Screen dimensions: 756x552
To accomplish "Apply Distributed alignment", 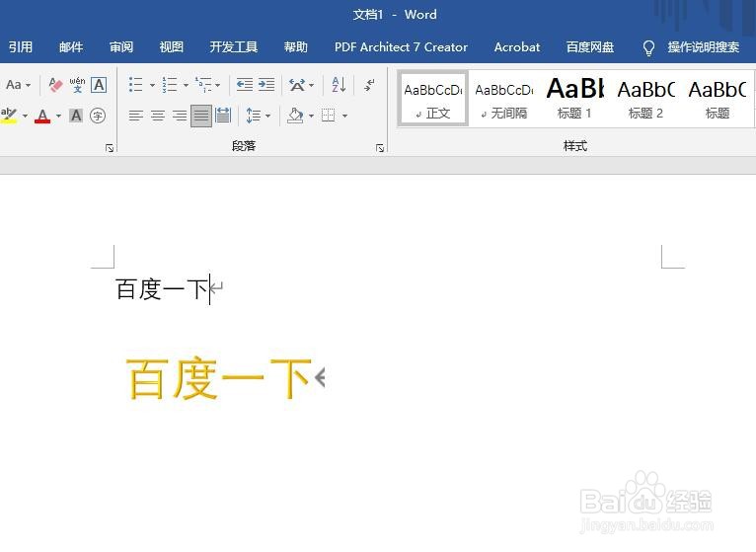I will click(x=223, y=116).
